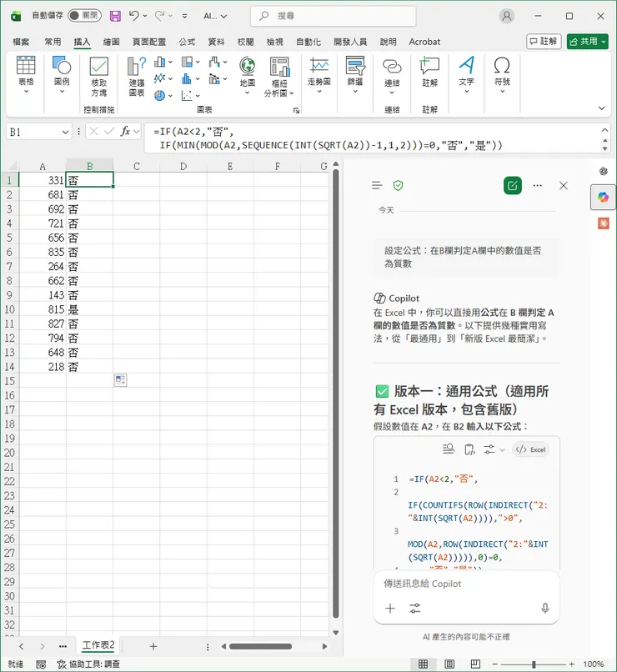Open the 開發人員 ribbon tab
The image size is (617, 672).
click(x=350, y=42)
